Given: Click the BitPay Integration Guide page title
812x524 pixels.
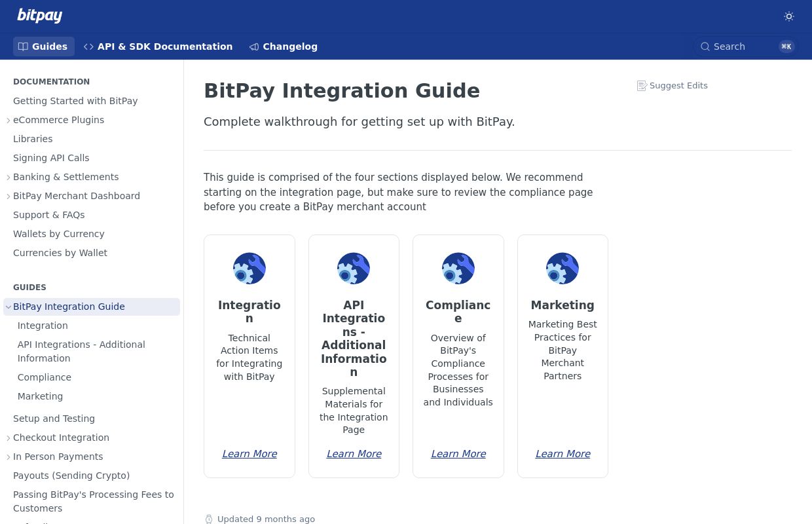Looking at the screenshot, I should (342, 90).
